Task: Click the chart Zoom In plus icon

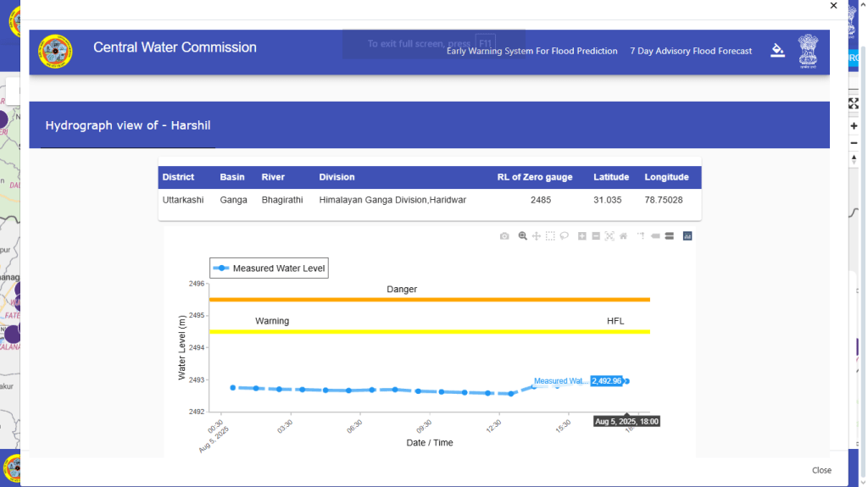Action: (x=582, y=236)
